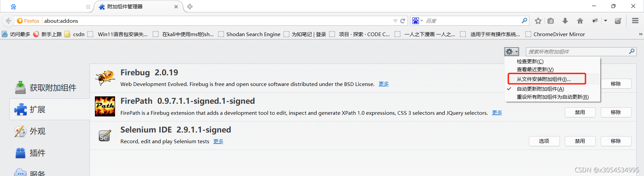The height and width of the screenshot is (176, 644).
Task: Open the 为知笔记 | 登录 bookmark
Action: (305, 34)
